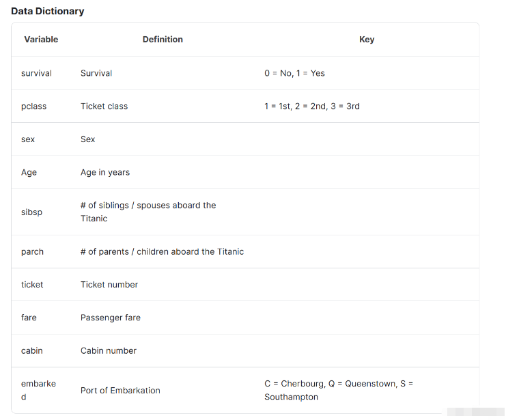Click the Definition column header

163,40
